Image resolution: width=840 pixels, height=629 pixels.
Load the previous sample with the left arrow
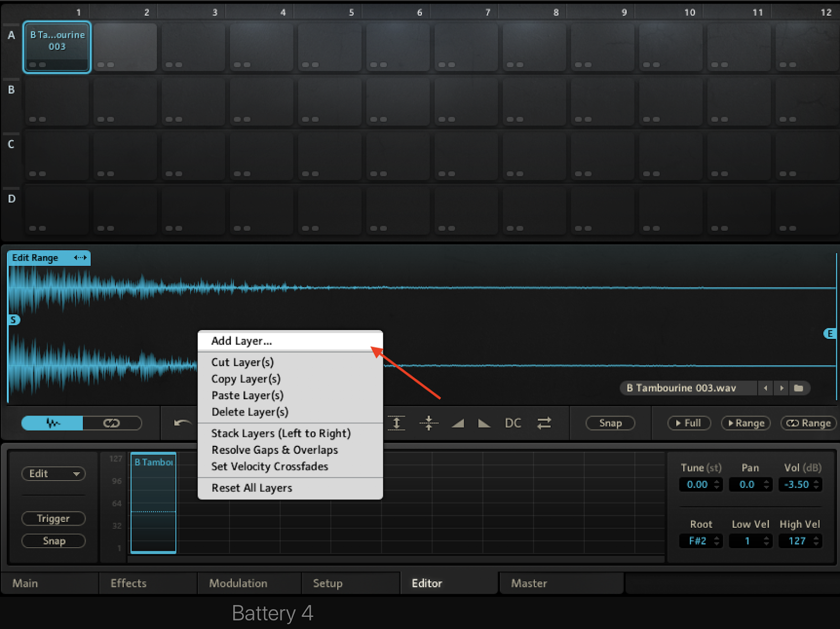pos(765,388)
